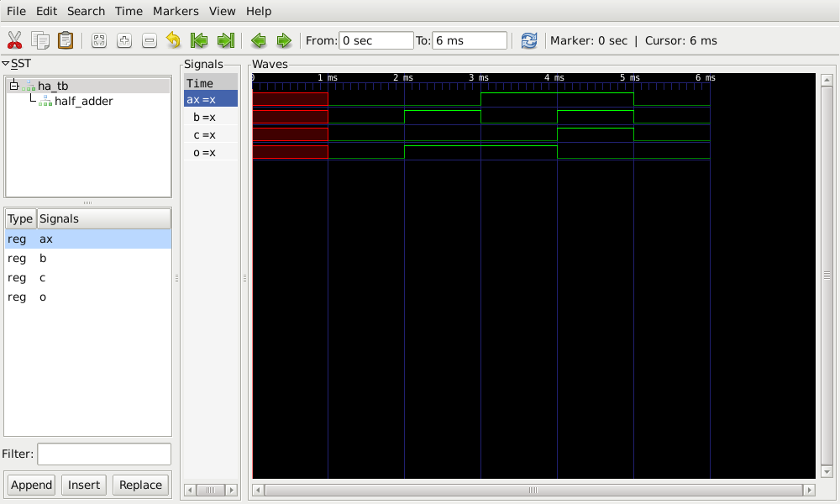Click the 1 ms timeline marker

click(328, 77)
